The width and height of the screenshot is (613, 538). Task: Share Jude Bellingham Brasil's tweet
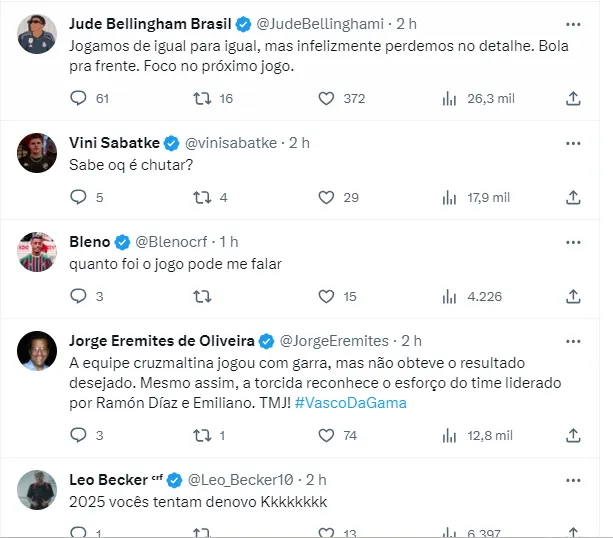coord(573,98)
